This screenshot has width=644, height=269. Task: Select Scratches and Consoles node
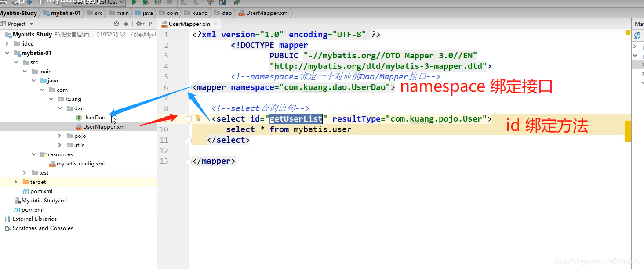(x=43, y=228)
